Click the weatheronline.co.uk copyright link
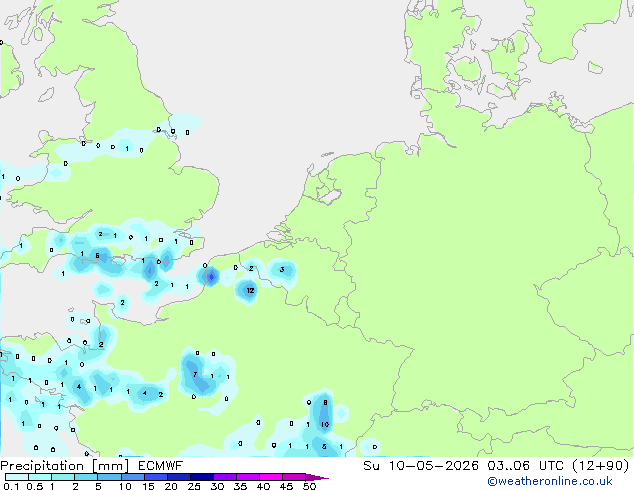 point(550,481)
